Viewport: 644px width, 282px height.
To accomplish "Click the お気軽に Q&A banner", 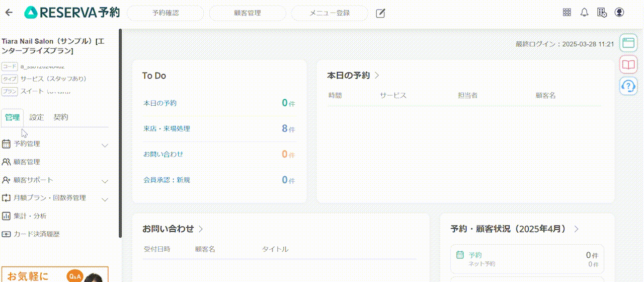I will pos(54,274).
